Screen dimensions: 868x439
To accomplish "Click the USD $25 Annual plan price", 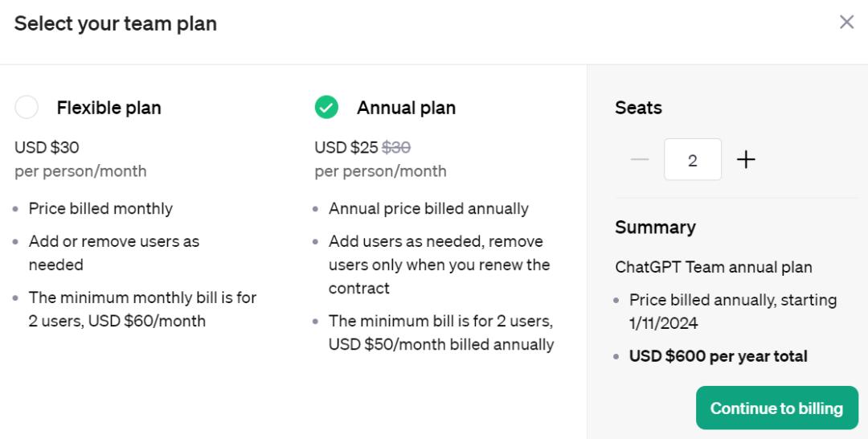I will tap(346, 147).
